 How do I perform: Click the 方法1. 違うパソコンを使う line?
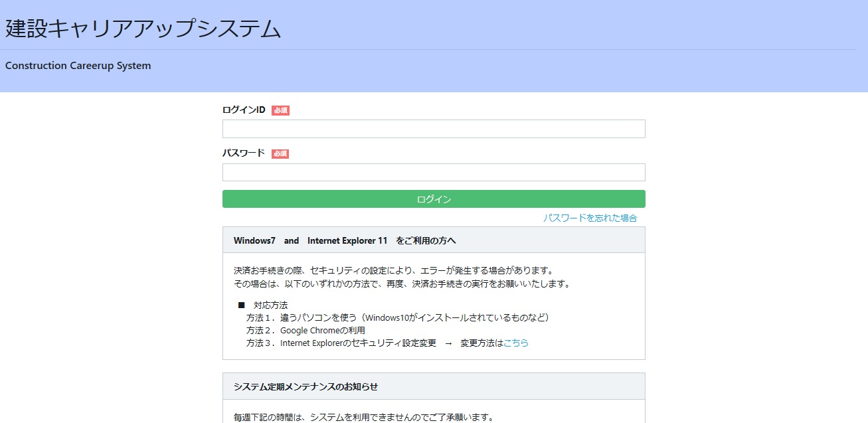398,317
